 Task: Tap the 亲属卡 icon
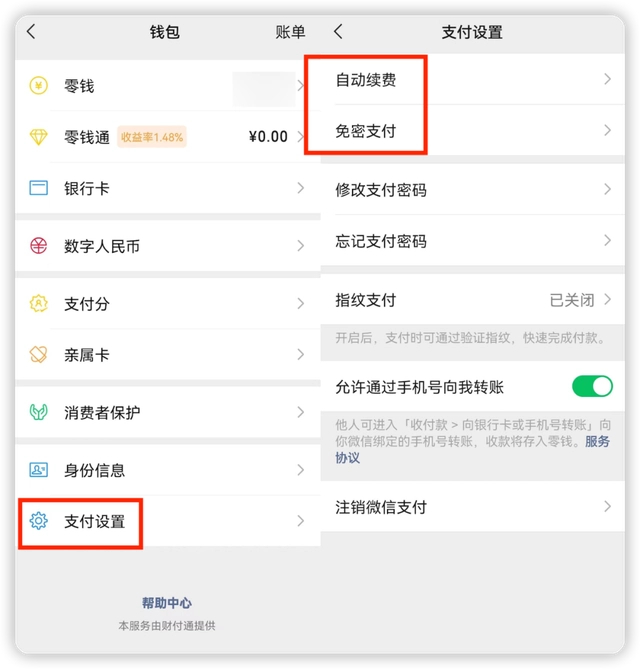[x=39, y=355]
